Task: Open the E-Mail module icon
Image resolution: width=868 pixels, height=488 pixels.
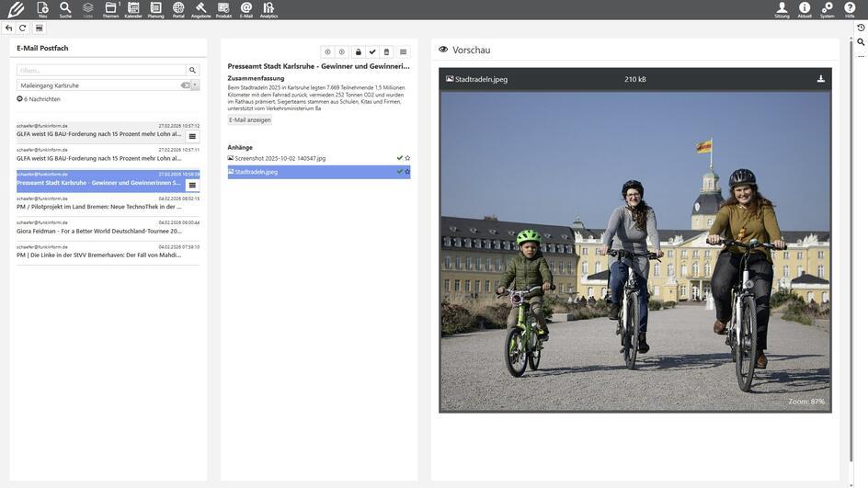Action: [246, 9]
